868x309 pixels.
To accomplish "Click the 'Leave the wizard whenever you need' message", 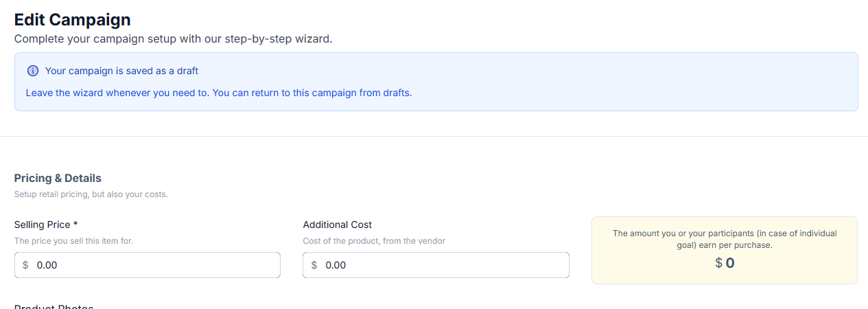I will point(219,92).
